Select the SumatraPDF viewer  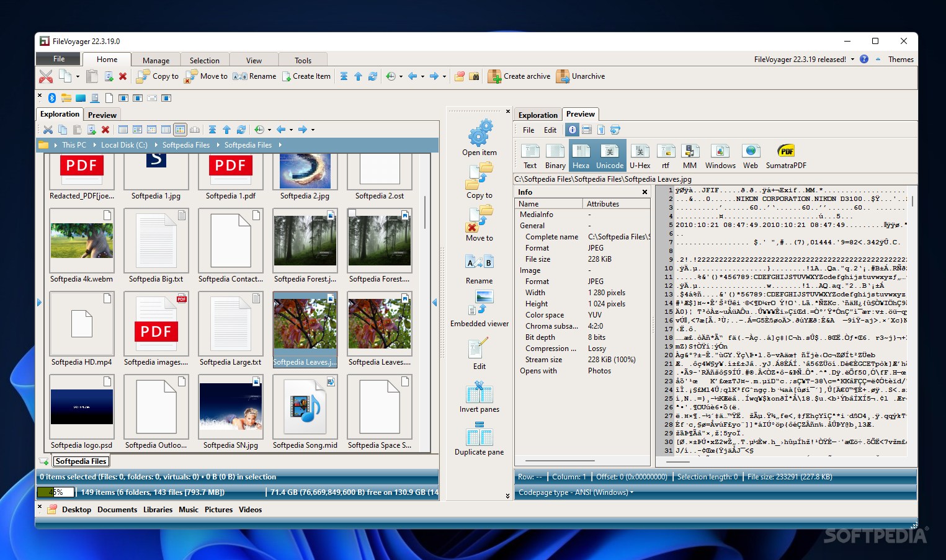click(786, 156)
